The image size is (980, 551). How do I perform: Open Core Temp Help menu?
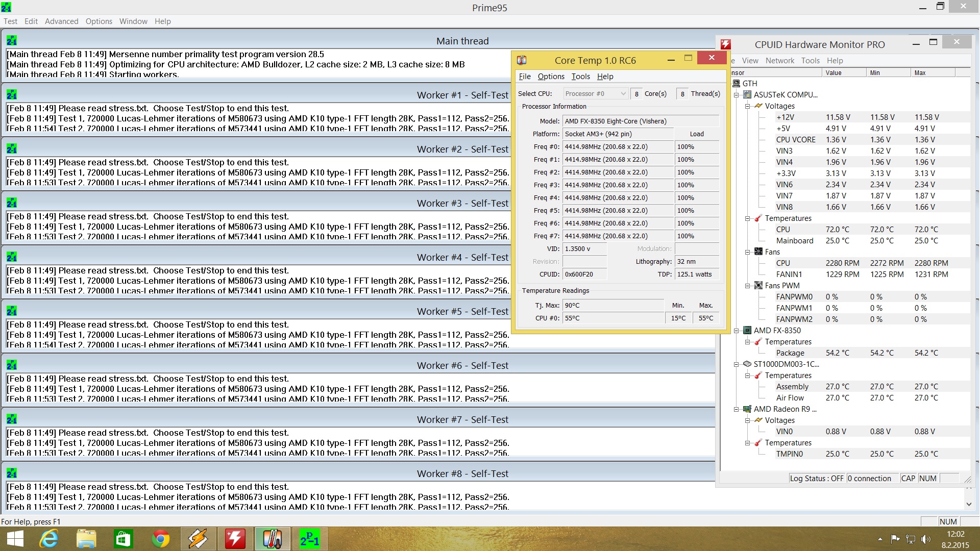pyautogui.click(x=605, y=77)
